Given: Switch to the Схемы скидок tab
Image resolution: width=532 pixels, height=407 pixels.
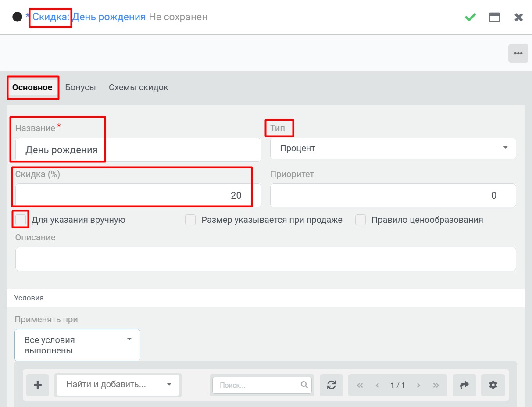Looking at the screenshot, I should [x=139, y=87].
